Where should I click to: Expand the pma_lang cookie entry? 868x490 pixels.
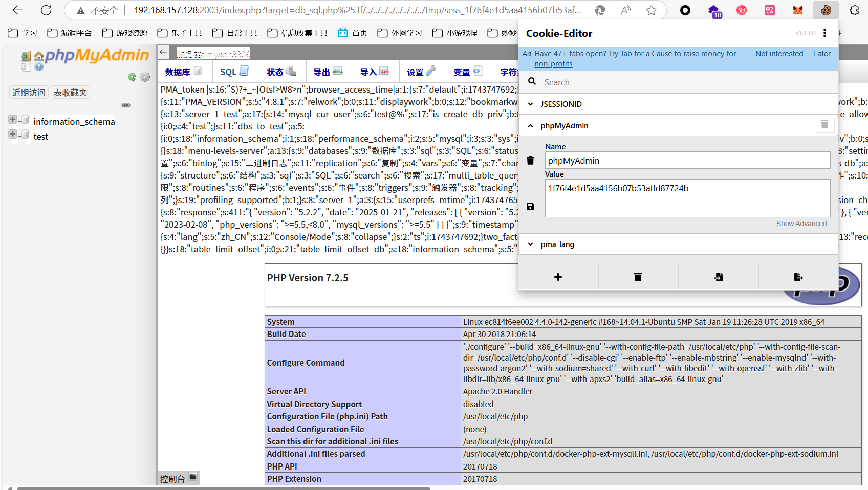678,244
